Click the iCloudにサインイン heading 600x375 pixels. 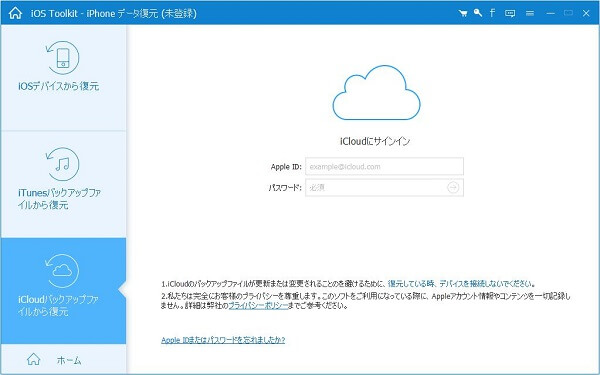pyautogui.click(x=375, y=141)
